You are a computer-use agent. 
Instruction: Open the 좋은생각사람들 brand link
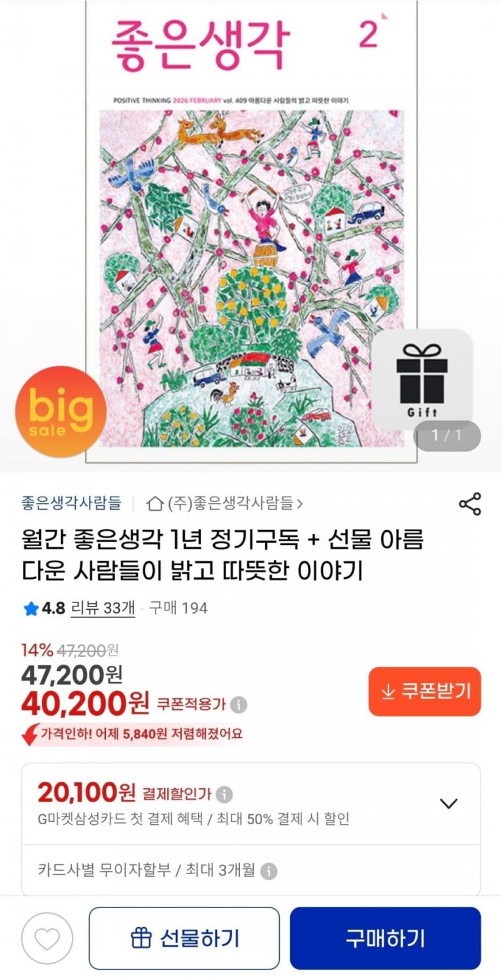[x=71, y=503]
